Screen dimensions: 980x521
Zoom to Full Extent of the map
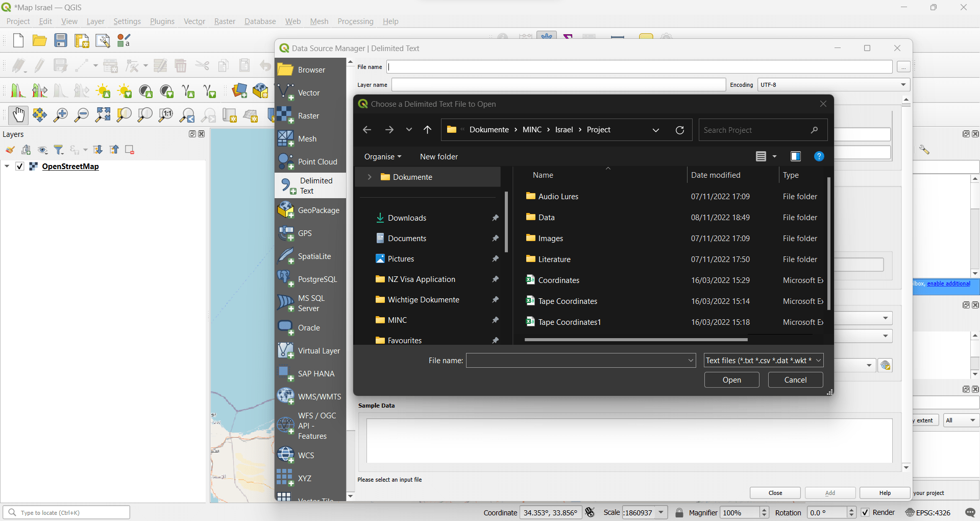point(102,114)
